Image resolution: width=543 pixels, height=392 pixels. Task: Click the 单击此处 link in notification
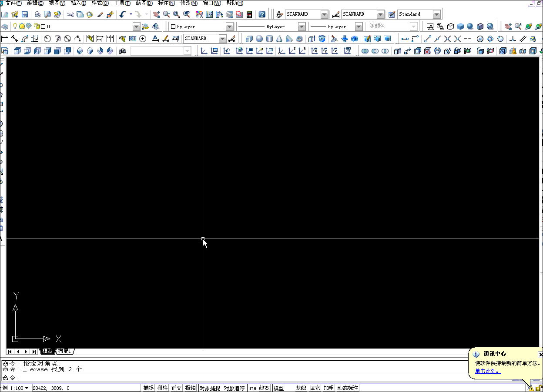(x=487, y=371)
